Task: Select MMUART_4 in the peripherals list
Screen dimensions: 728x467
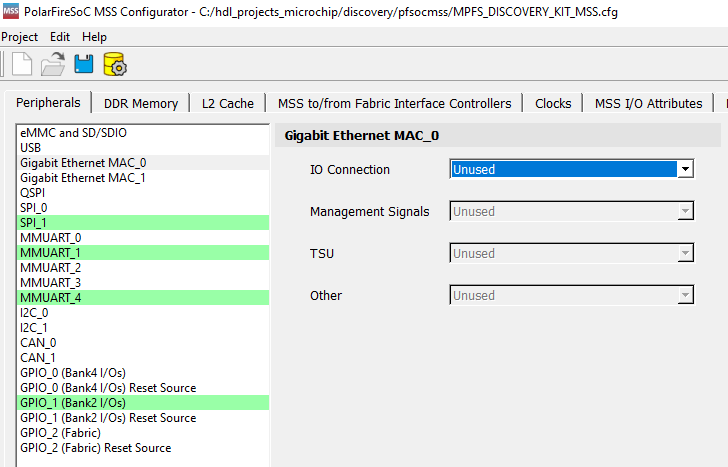Action: tap(50, 297)
